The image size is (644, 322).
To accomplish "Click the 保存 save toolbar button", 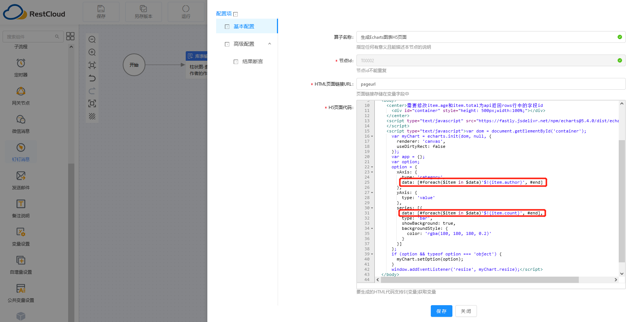I will pos(101,12).
